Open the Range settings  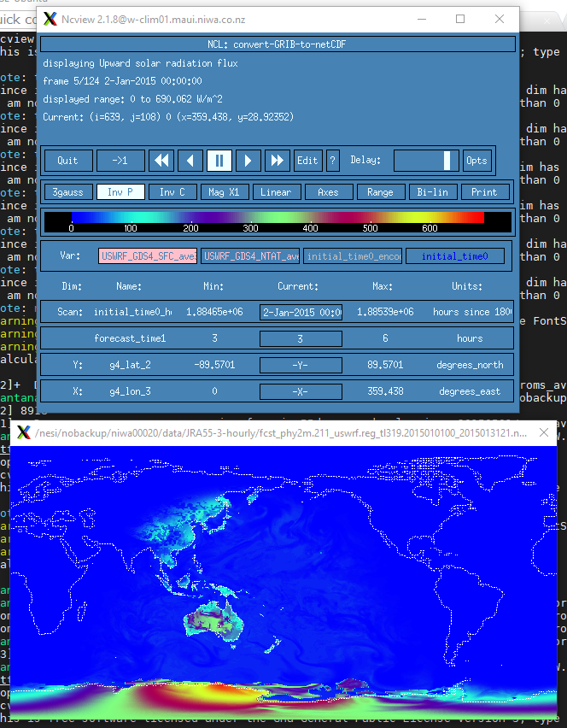click(380, 192)
